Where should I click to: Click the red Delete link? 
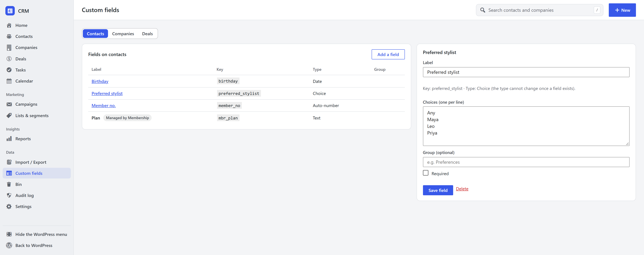pyautogui.click(x=462, y=189)
